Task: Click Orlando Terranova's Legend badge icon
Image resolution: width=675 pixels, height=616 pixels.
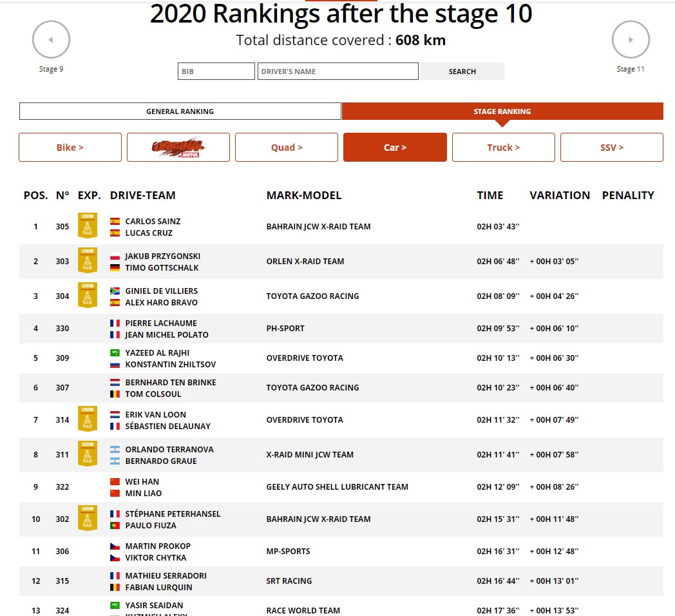Action: pos(87,454)
